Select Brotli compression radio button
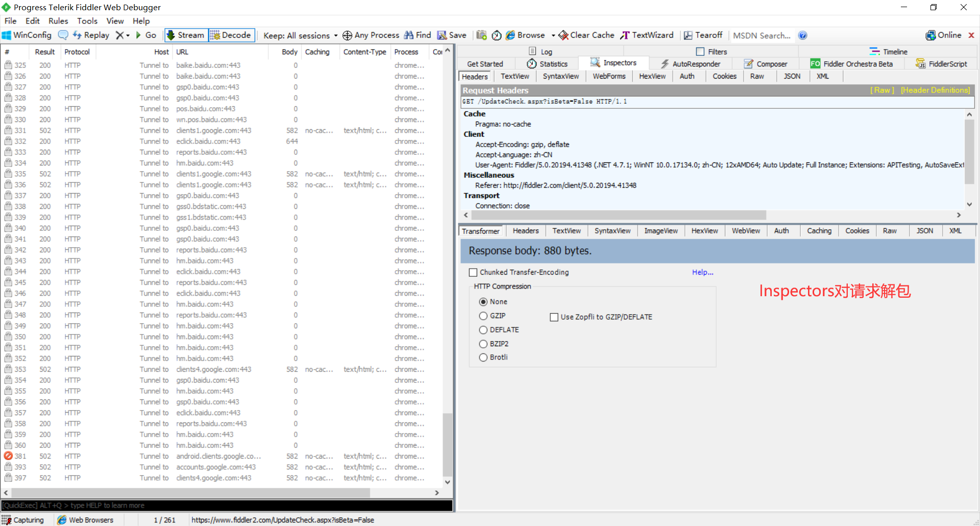 (x=483, y=357)
